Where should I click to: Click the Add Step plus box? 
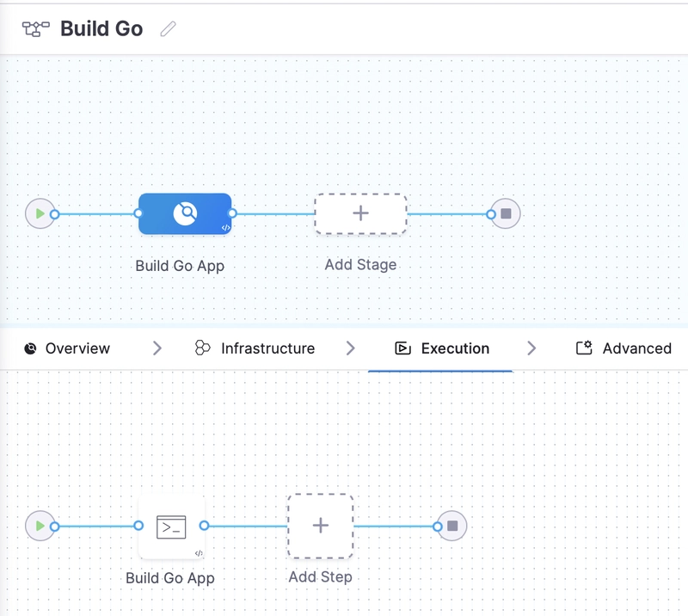[x=320, y=526]
